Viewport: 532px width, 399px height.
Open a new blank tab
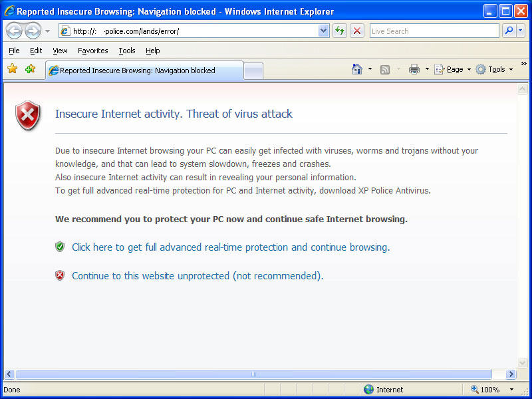[253, 71]
